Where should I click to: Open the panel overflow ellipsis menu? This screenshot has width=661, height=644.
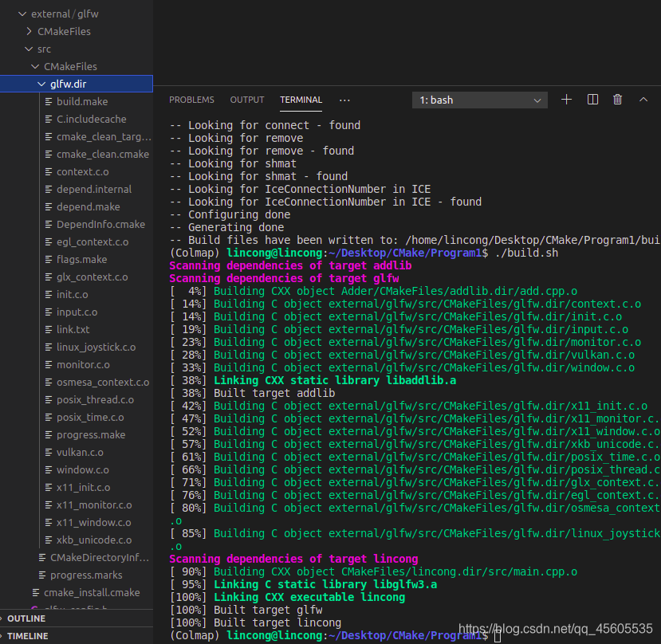(x=344, y=100)
